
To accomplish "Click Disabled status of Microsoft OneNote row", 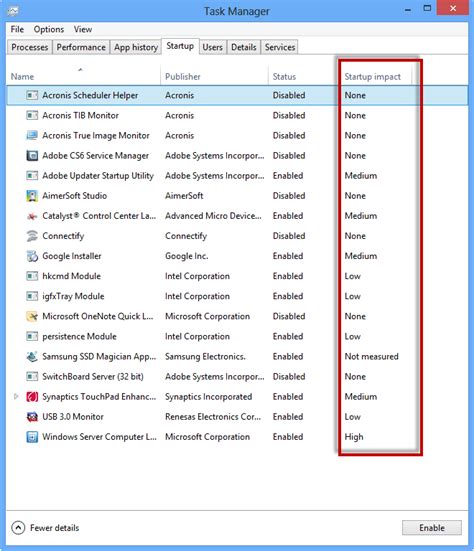I will [289, 316].
